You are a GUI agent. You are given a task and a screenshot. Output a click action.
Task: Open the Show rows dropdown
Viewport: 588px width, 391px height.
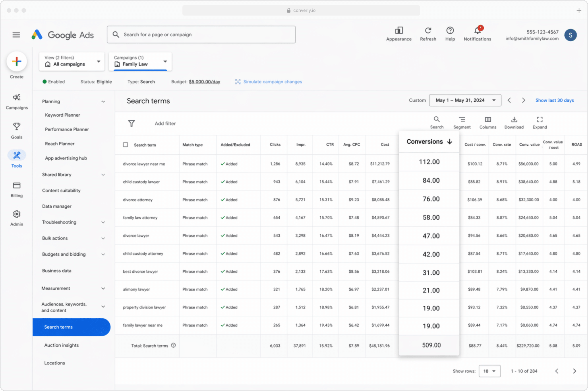(x=490, y=371)
